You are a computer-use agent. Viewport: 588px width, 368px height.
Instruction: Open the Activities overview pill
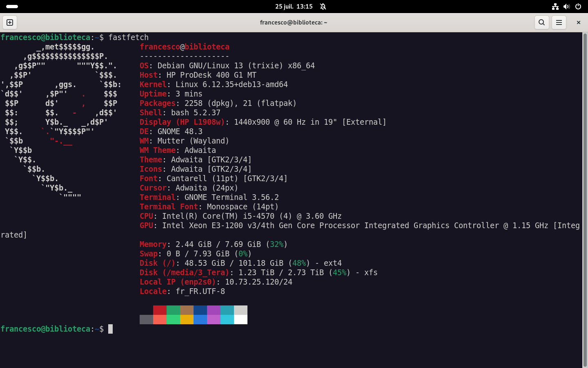[12, 7]
